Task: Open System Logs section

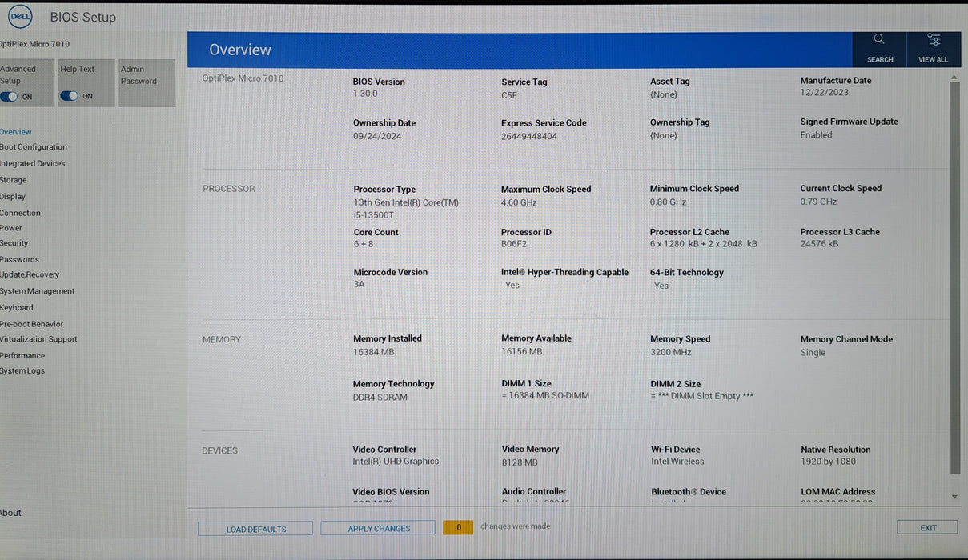Action: coord(22,371)
